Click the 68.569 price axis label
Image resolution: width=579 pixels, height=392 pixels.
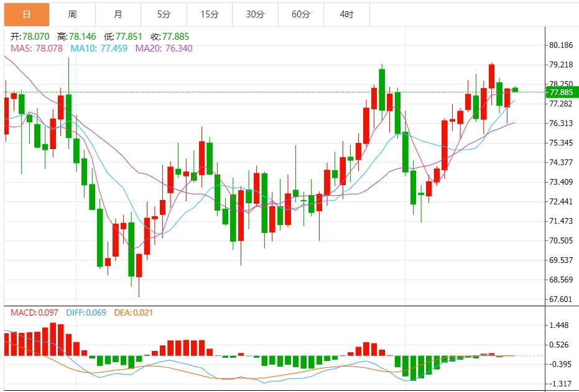coord(561,280)
